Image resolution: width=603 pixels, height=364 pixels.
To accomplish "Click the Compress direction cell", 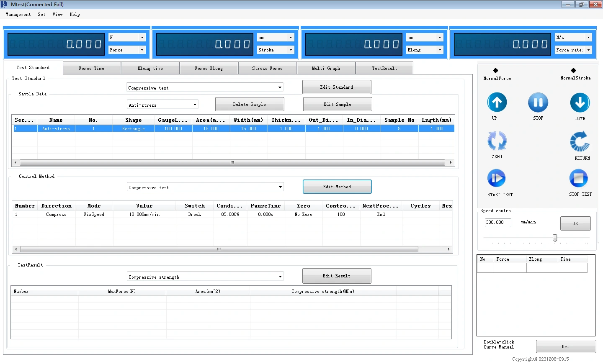I will pos(56,214).
